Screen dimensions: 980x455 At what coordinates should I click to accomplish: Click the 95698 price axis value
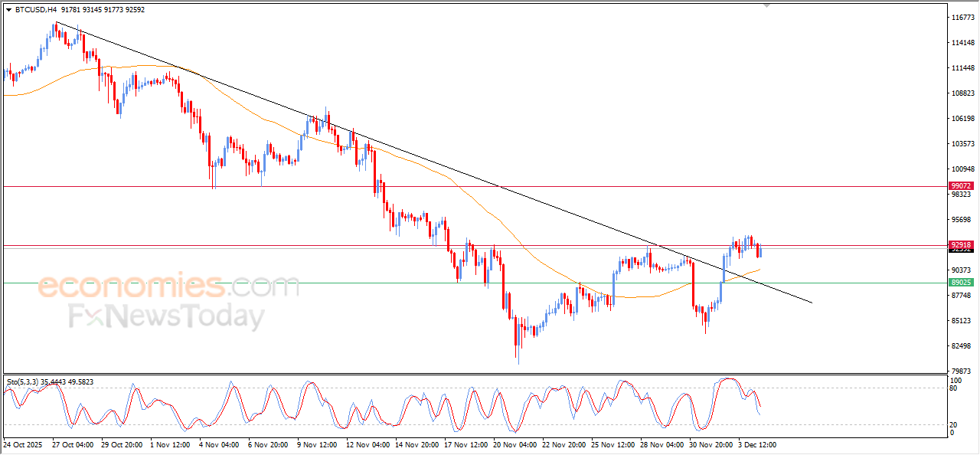click(x=962, y=220)
